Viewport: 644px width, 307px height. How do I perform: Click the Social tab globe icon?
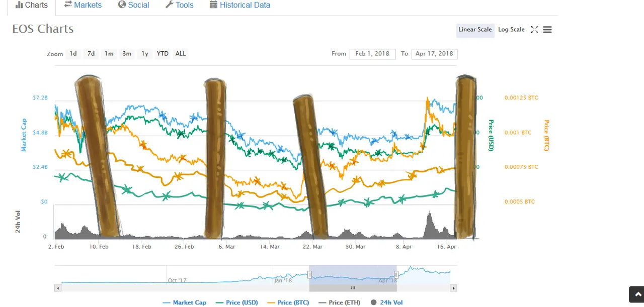(122, 5)
